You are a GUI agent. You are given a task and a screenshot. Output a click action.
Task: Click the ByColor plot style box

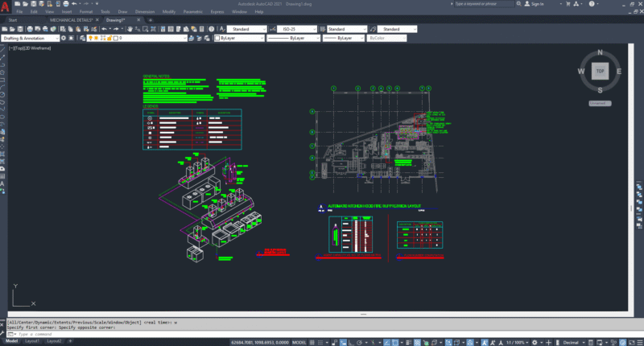tap(386, 38)
